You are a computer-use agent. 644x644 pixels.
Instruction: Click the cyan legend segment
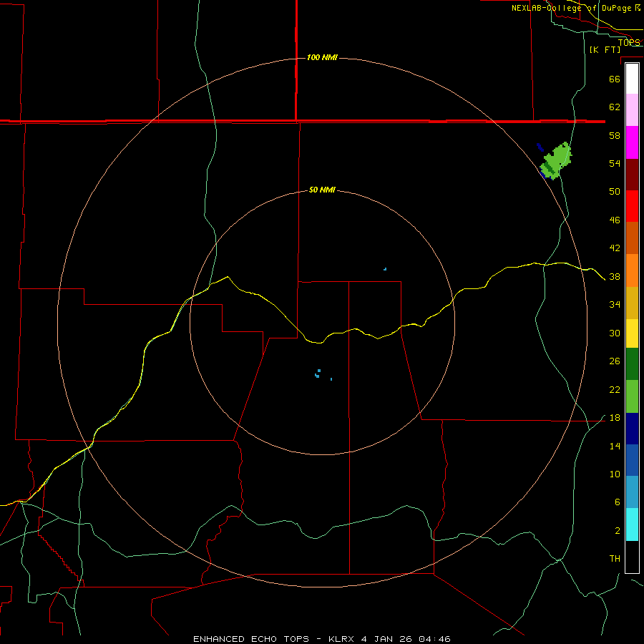click(632, 525)
